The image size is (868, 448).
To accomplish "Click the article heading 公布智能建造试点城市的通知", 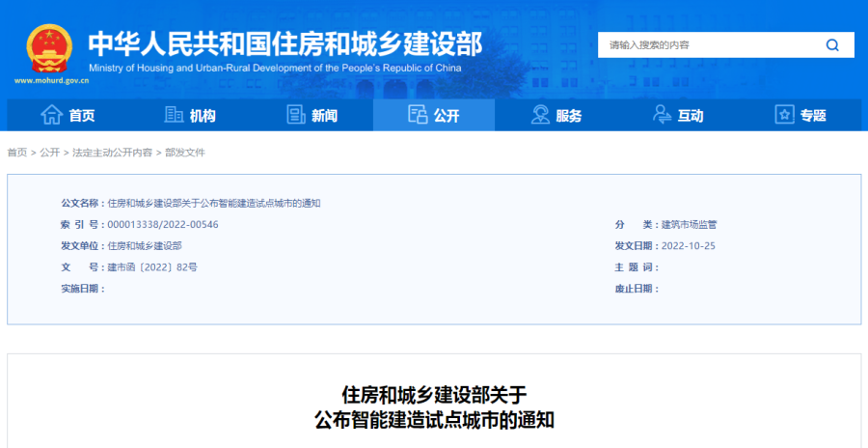I will pyautogui.click(x=434, y=419).
